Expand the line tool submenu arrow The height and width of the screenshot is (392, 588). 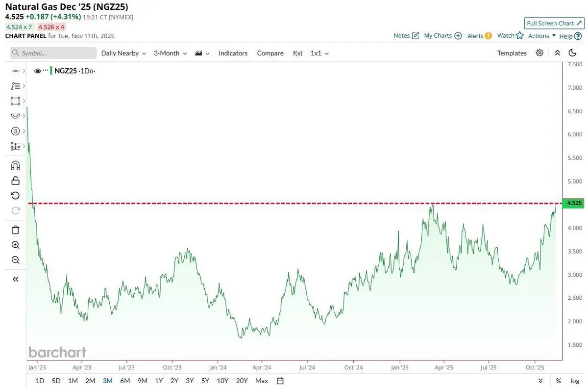tap(24, 71)
